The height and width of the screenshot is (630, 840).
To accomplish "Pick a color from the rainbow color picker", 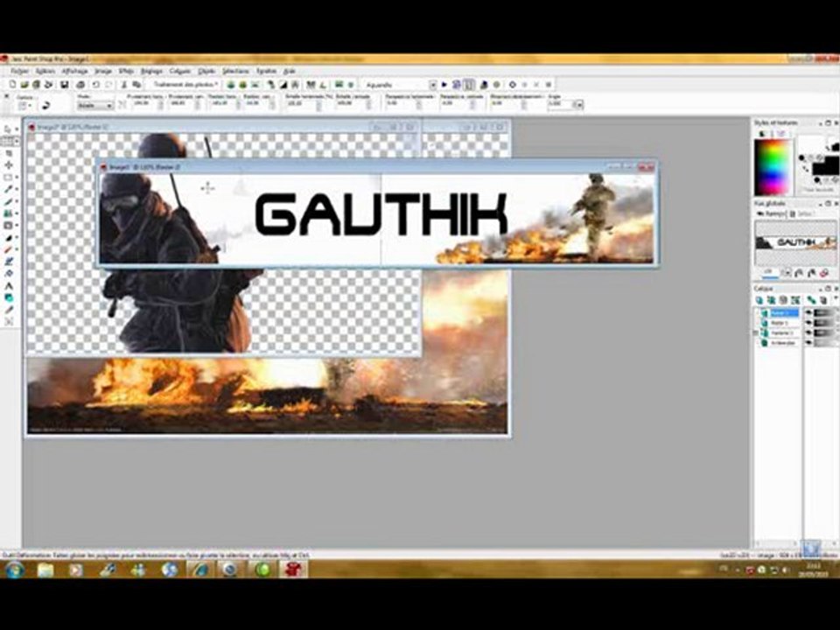I will [772, 166].
